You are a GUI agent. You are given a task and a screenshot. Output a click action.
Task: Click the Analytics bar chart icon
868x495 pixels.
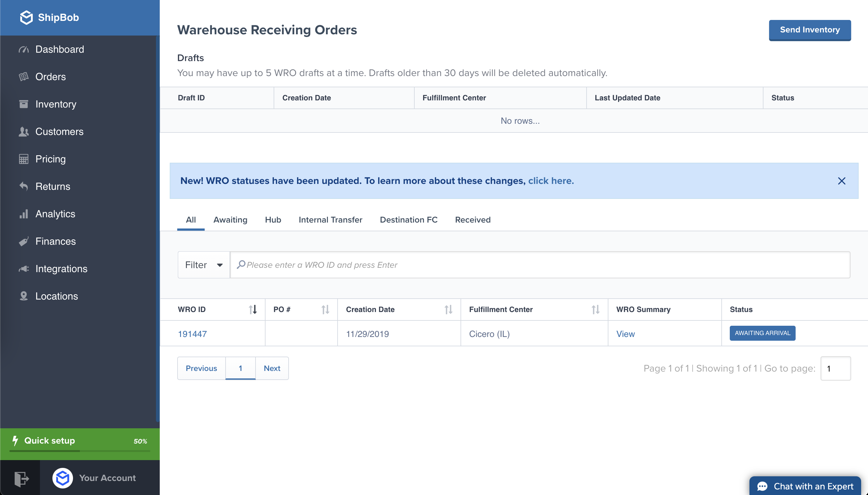click(23, 214)
